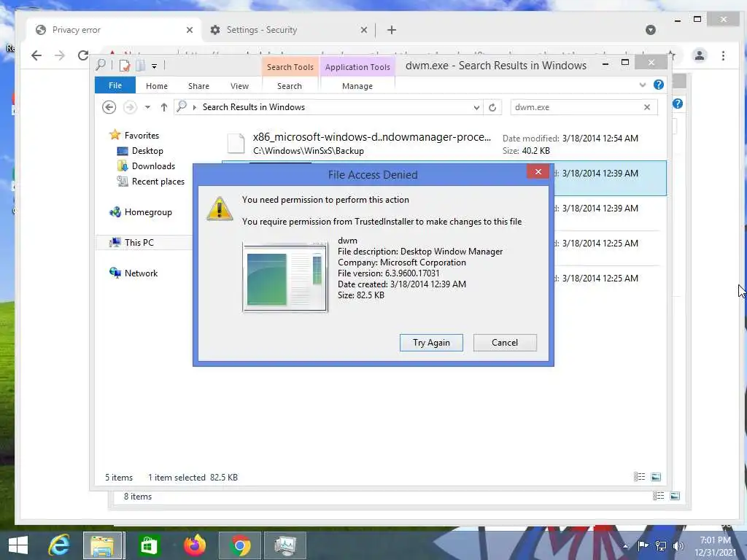The height and width of the screenshot is (560, 747).
Task: Close the Settings - Security Chrome tab
Action: 364,29
